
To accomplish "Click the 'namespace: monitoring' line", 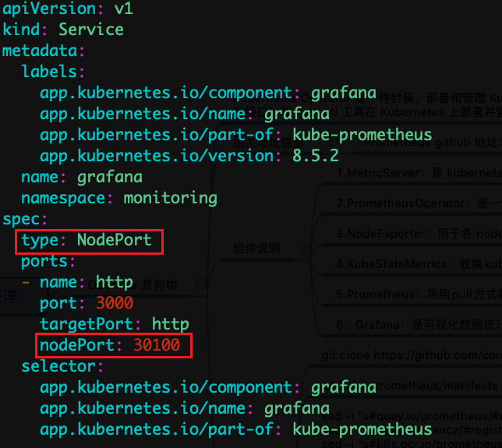I will click(x=119, y=199).
